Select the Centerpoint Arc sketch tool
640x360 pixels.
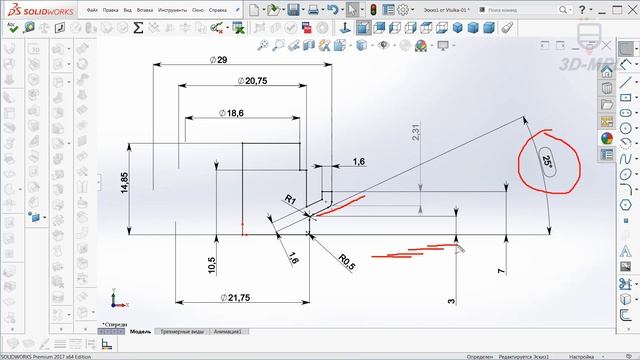tap(625, 144)
